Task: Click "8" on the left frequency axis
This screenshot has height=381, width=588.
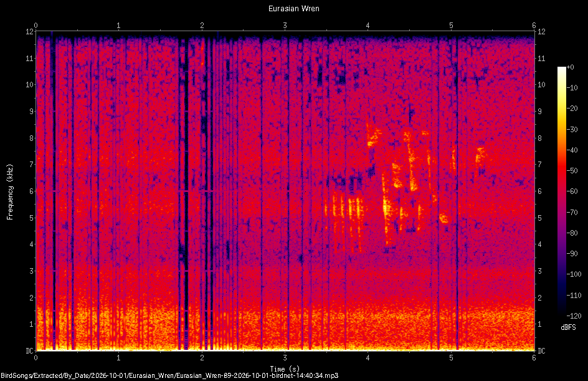Action: click(x=32, y=138)
